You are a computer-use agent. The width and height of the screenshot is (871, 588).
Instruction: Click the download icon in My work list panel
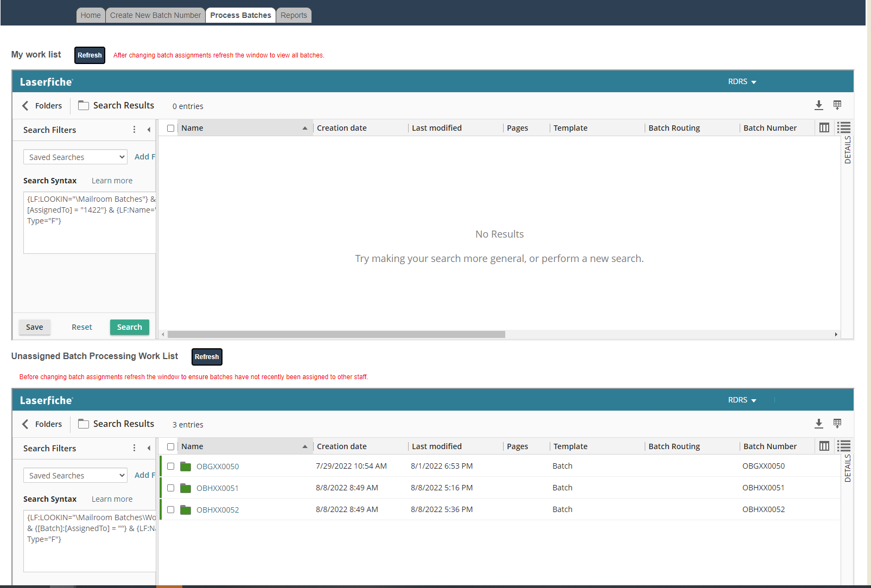[819, 105]
